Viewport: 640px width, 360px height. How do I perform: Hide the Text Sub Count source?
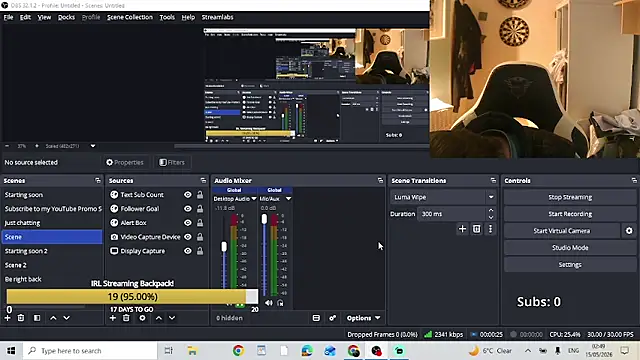pyautogui.click(x=188, y=195)
